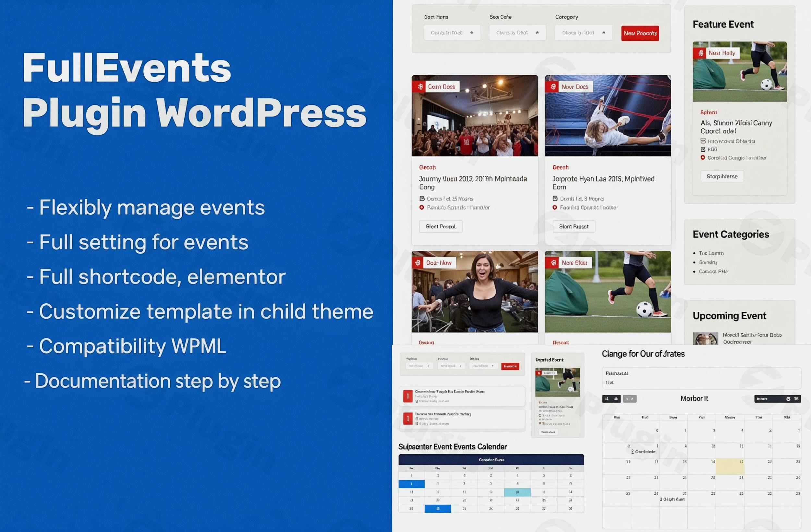Open the 'Jorprote Hyen Laa 2018' event title

(603, 183)
